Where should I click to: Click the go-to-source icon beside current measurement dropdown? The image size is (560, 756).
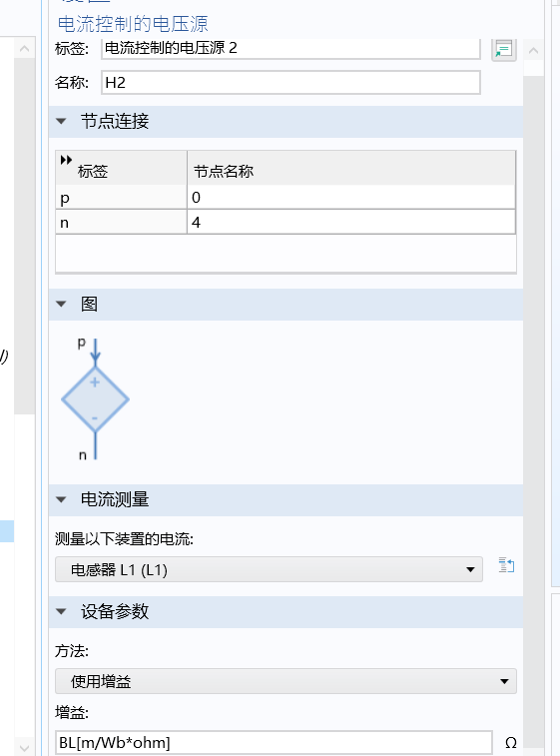506,565
